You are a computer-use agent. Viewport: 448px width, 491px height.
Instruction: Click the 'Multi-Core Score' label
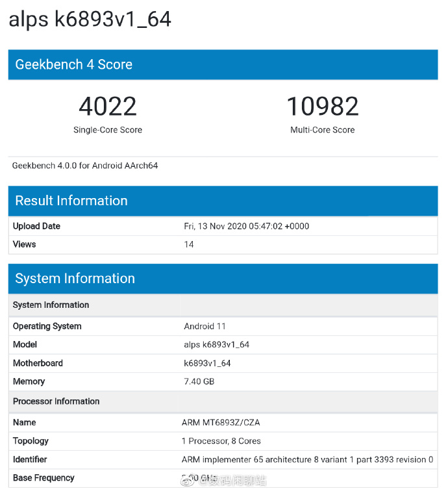(x=323, y=130)
